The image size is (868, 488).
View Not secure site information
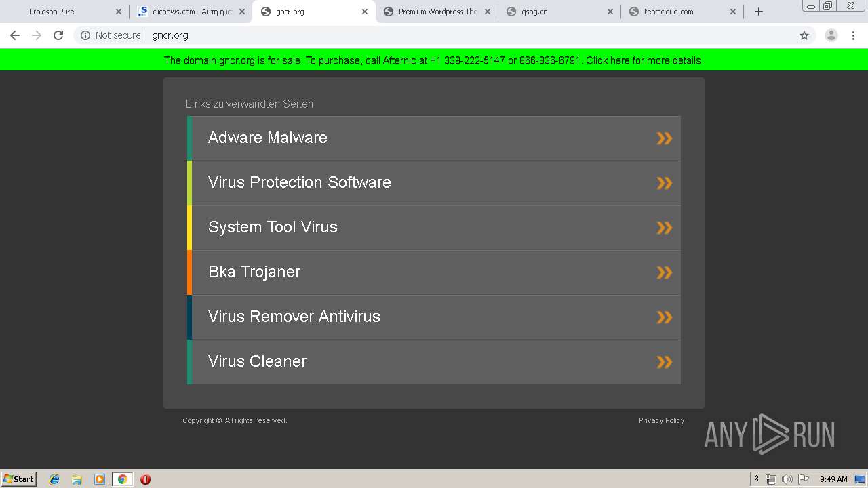pos(111,35)
